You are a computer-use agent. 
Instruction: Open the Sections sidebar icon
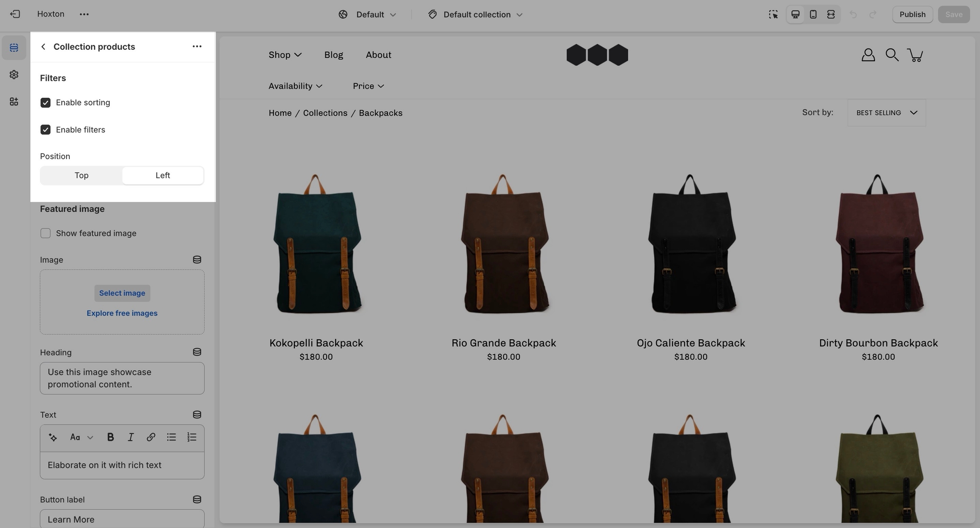coord(14,48)
